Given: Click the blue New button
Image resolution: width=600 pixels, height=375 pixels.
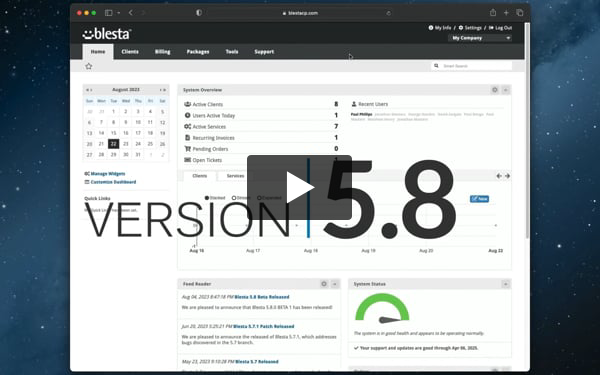Looking at the screenshot, I should [479, 199].
